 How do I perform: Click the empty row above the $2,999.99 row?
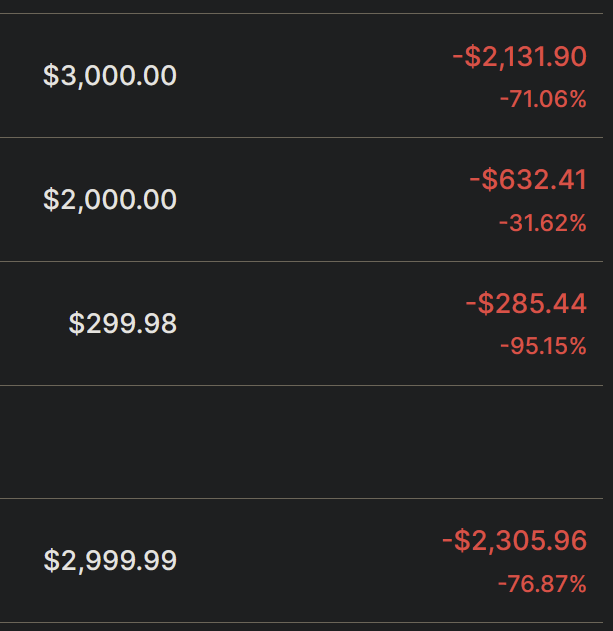(300, 441)
